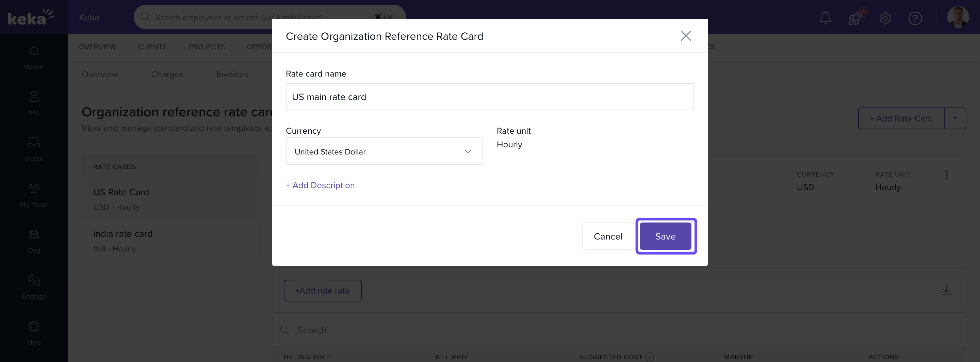
Task: Click the Rate card name field
Action: (x=489, y=97)
